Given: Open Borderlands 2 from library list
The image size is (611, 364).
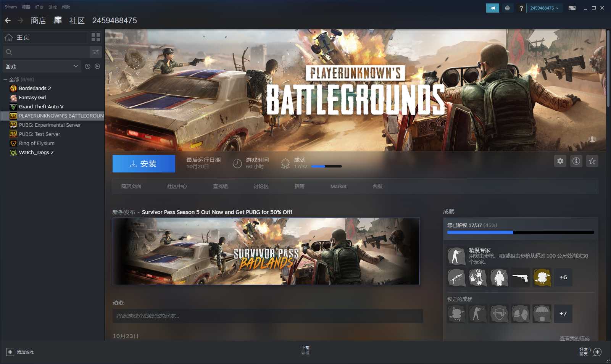Looking at the screenshot, I should [x=52, y=88].
